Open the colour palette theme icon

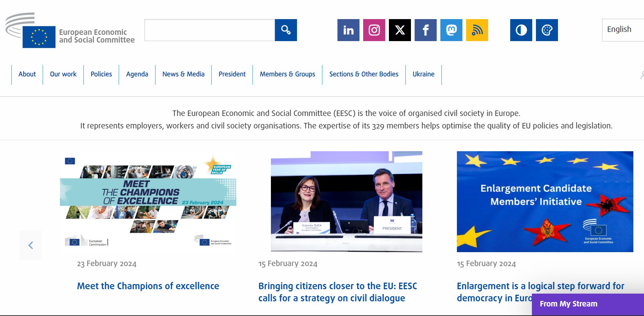click(x=547, y=30)
